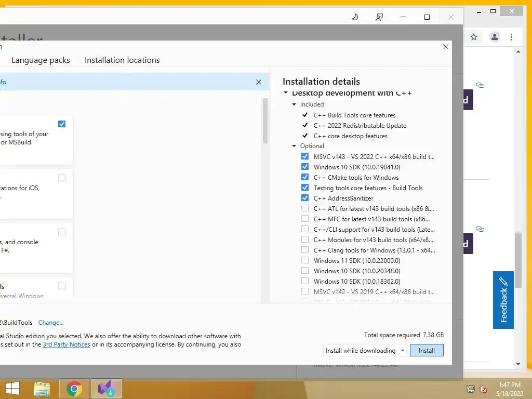Open network tray icon

(x=470, y=389)
